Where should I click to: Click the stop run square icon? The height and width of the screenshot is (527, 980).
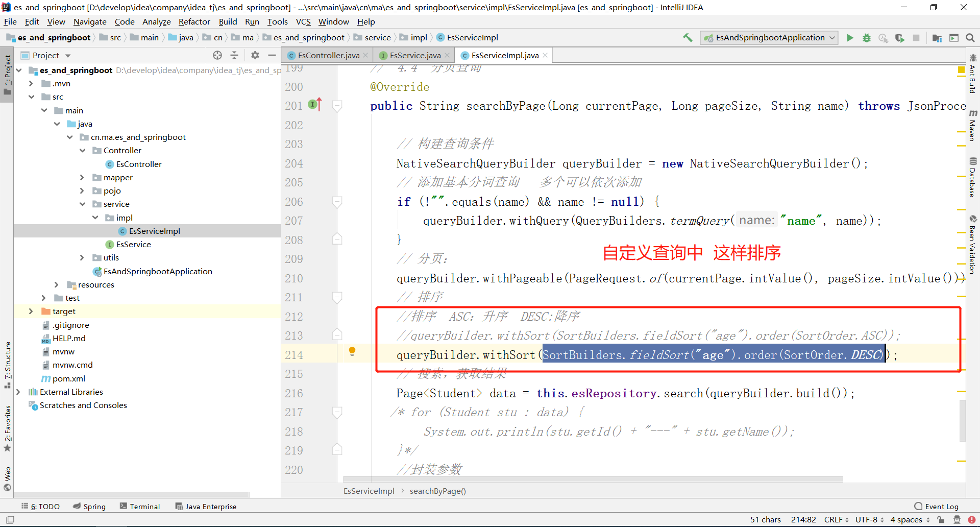[x=916, y=38]
